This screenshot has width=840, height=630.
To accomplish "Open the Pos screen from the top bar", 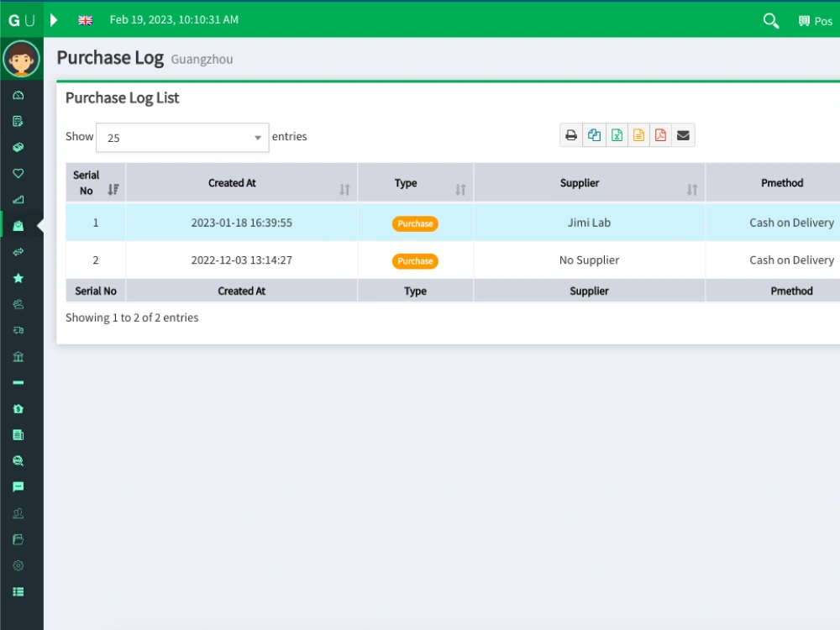I will [x=814, y=20].
